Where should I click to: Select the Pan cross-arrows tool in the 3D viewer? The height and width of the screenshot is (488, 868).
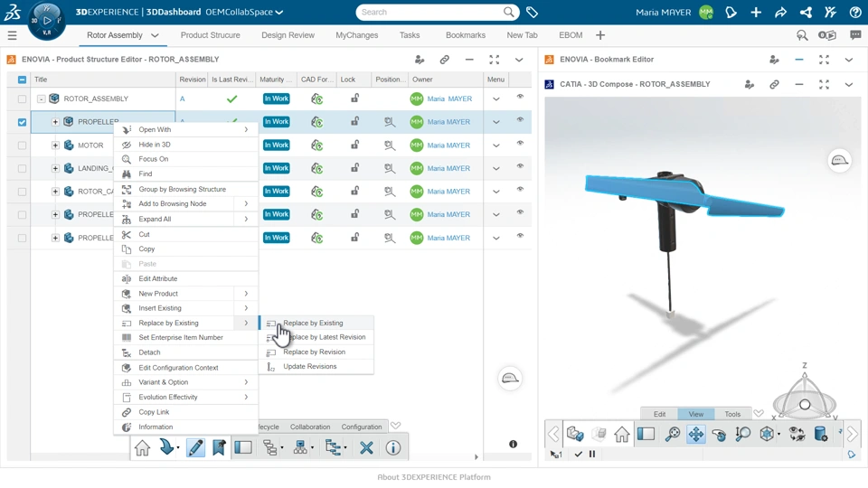pyautogui.click(x=696, y=435)
